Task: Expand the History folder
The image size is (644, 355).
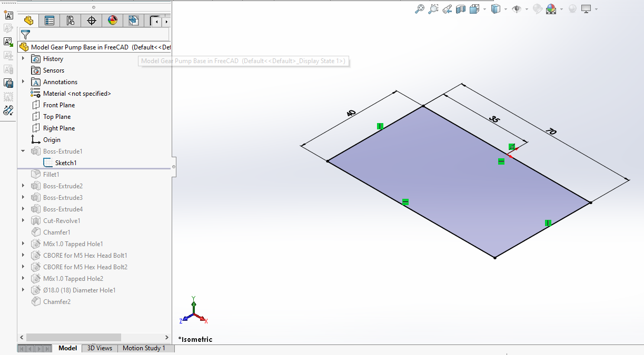Action: tap(23, 59)
